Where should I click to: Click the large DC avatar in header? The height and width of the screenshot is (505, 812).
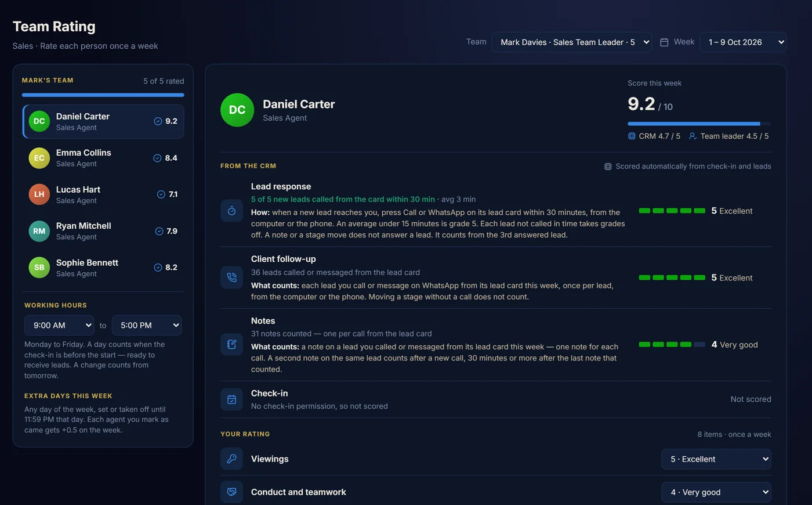coord(237,110)
